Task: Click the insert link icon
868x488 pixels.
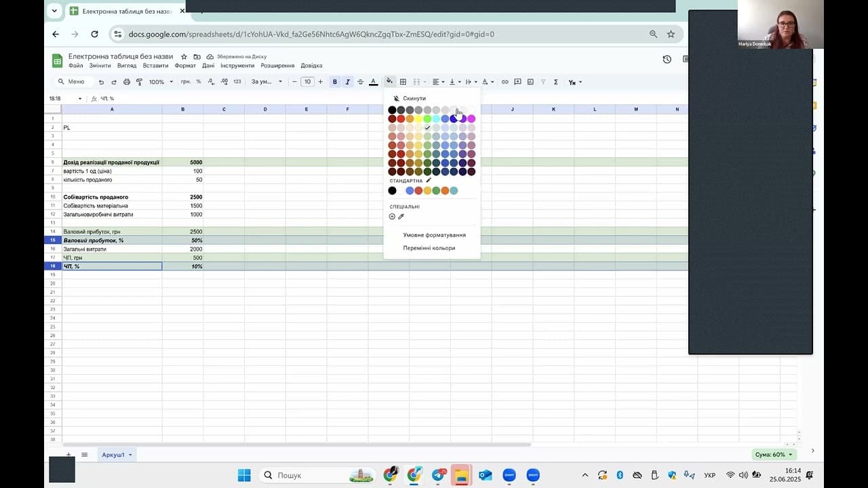Action: pos(505,82)
